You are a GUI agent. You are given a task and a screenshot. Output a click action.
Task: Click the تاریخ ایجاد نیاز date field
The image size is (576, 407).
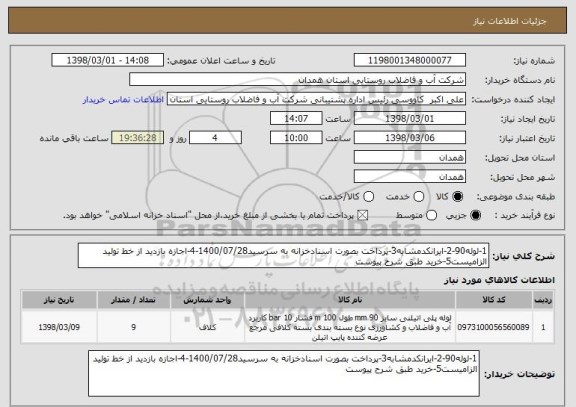(410, 119)
